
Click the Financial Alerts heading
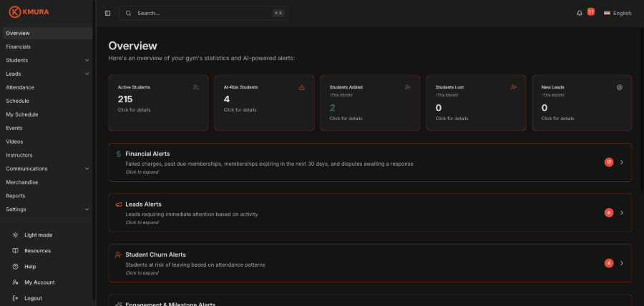[147, 154]
